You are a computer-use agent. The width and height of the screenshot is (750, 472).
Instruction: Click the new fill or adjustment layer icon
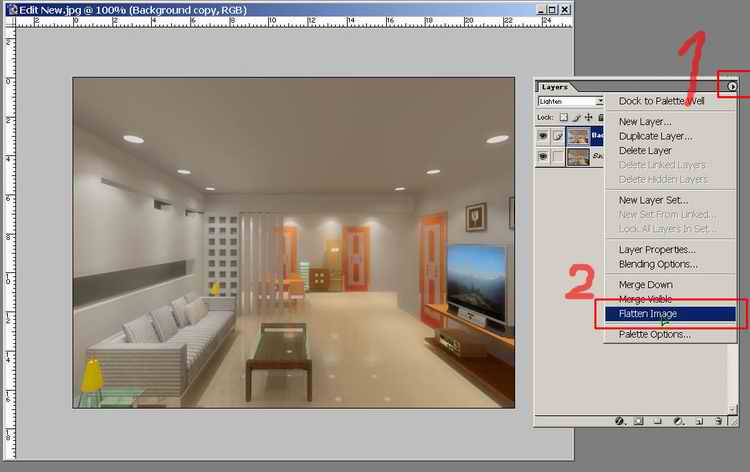point(678,421)
